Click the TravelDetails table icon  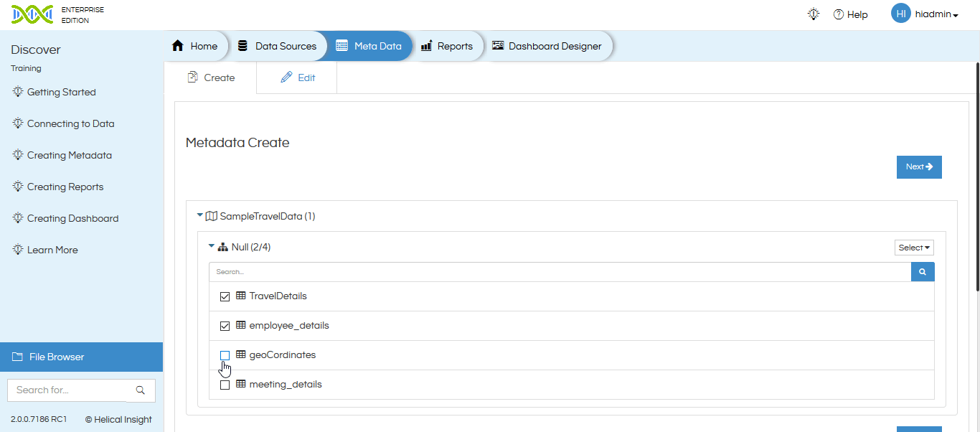point(241,296)
